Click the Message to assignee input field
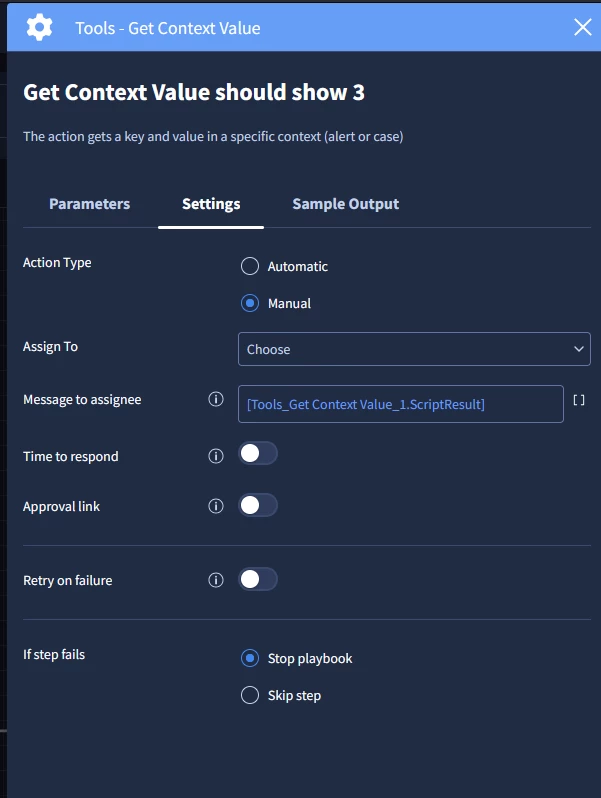 400,404
